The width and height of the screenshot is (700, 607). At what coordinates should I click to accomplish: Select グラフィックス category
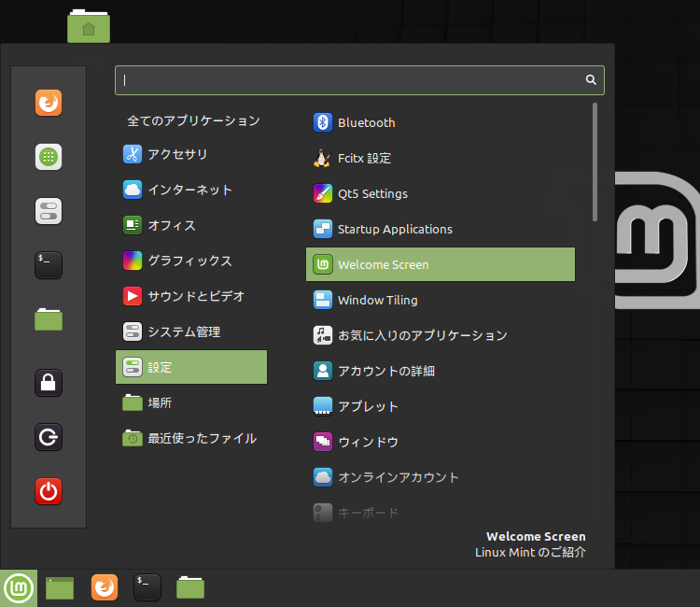tap(191, 261)
